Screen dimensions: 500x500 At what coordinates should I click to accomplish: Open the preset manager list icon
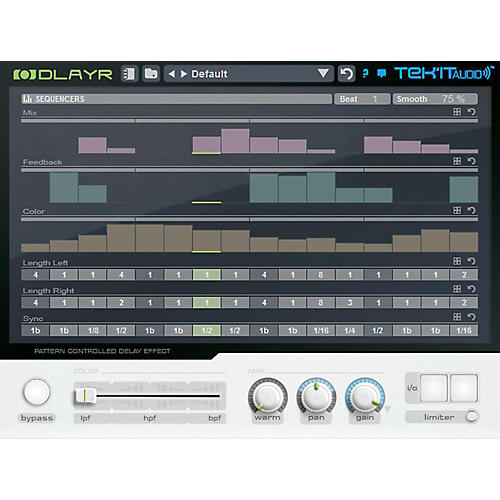129,74
